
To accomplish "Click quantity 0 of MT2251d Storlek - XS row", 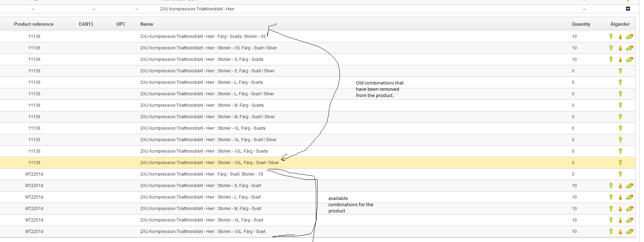I will tap(573, 174).
